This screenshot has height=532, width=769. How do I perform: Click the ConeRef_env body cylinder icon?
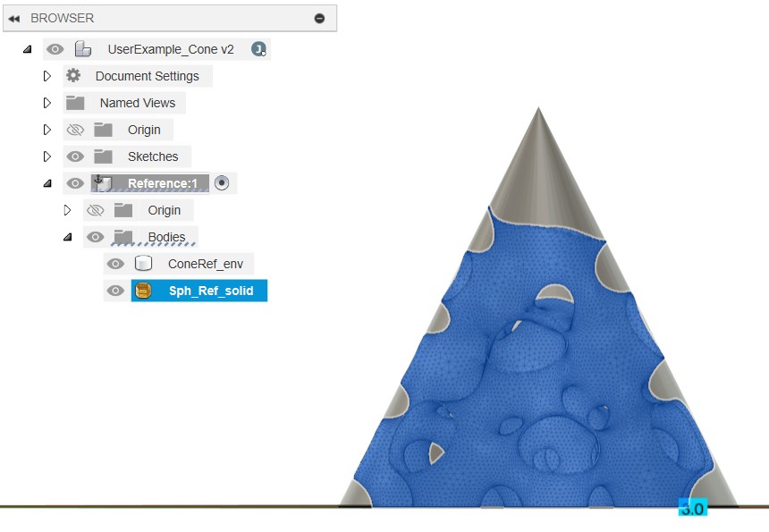[143, 263]
